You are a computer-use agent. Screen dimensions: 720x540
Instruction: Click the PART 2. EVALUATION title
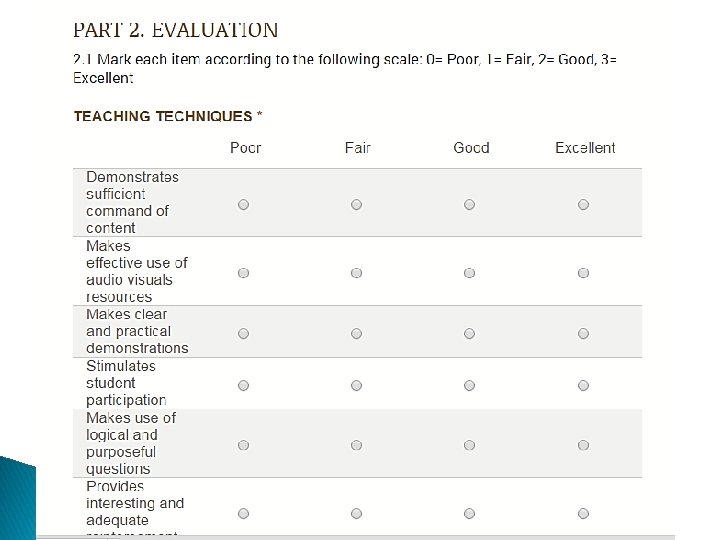click(176, 31)
